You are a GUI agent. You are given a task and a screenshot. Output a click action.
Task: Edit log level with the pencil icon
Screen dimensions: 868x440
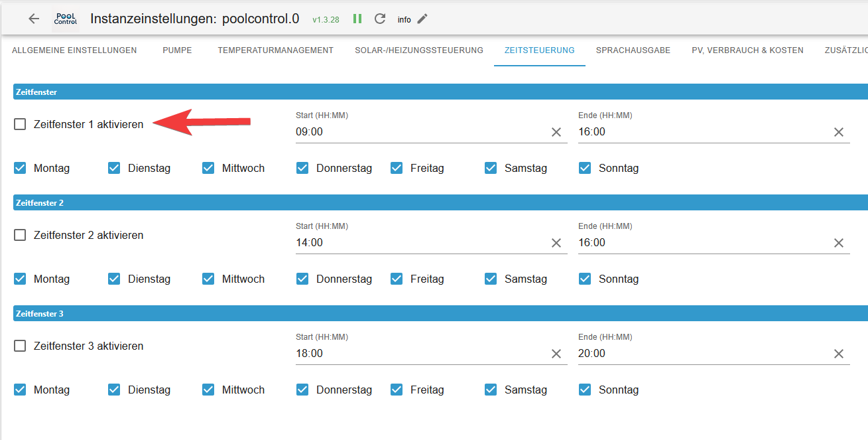click(x=422, y=19)
